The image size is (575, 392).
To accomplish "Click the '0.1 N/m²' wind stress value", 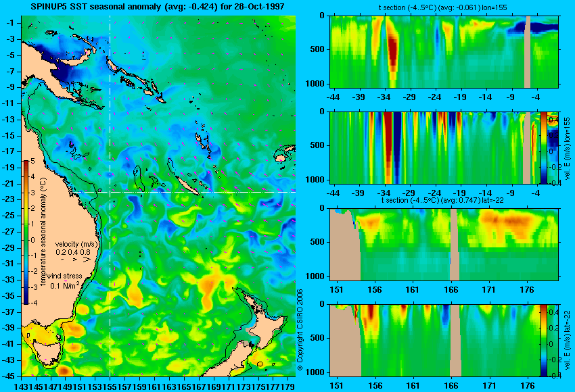I will (64, 285).
